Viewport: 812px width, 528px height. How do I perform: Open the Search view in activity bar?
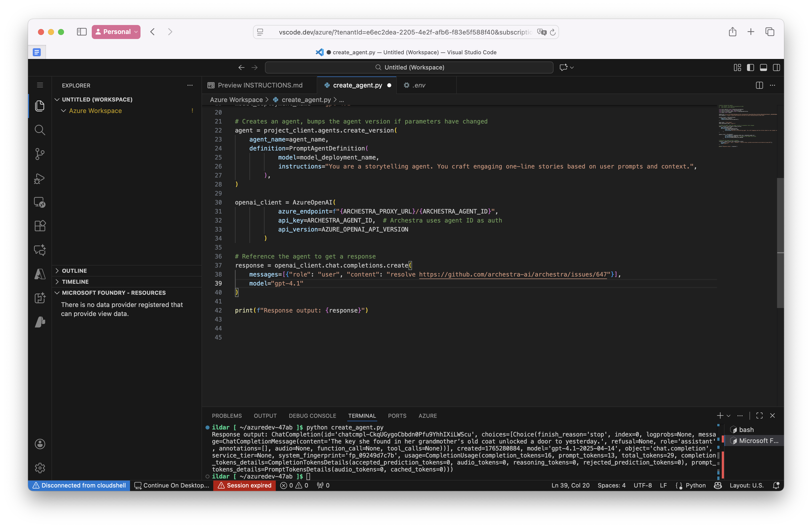[40, 130]
